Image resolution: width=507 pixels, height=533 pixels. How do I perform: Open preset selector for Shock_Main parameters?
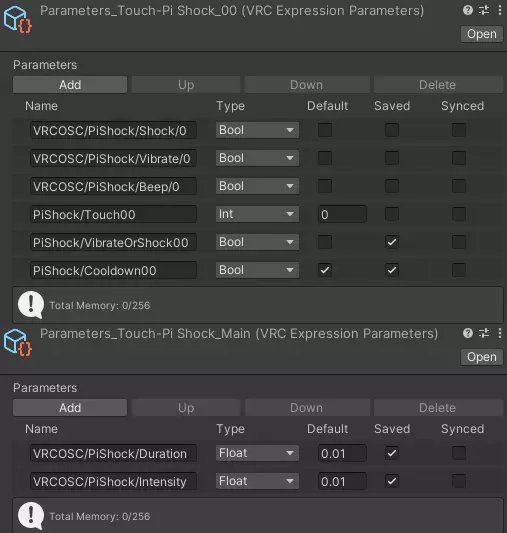pos(484,333)
